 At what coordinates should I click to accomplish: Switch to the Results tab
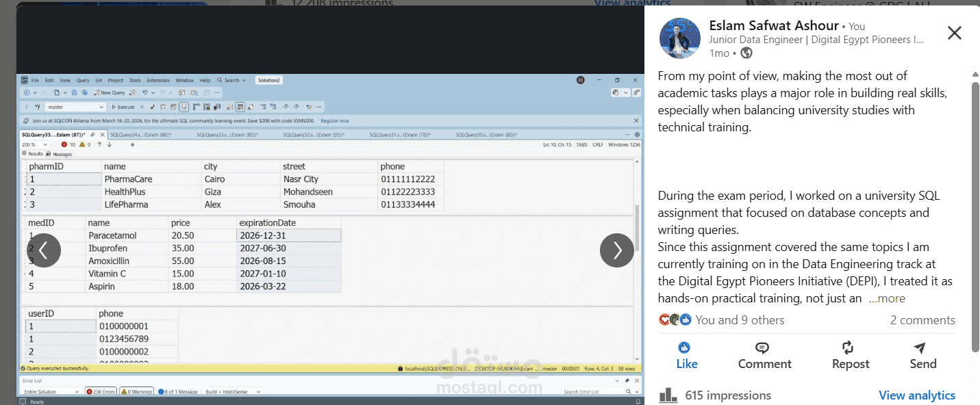tap(32, 154)
